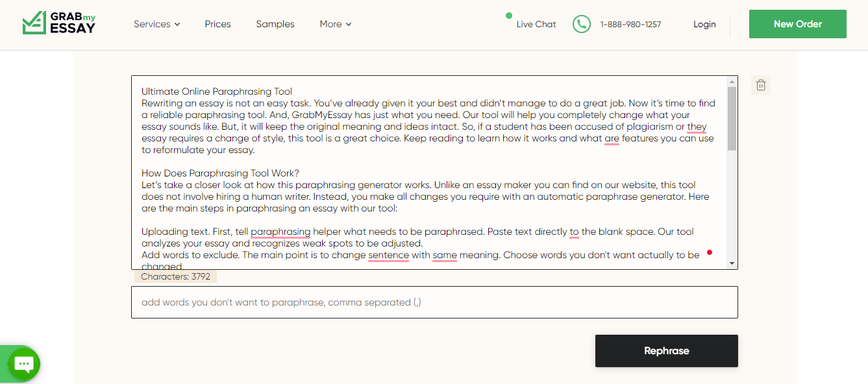Open the Prices page
The image size is (868, 384).
point(217,24)
